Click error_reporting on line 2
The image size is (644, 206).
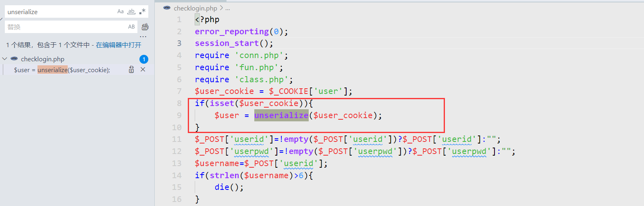232,31
